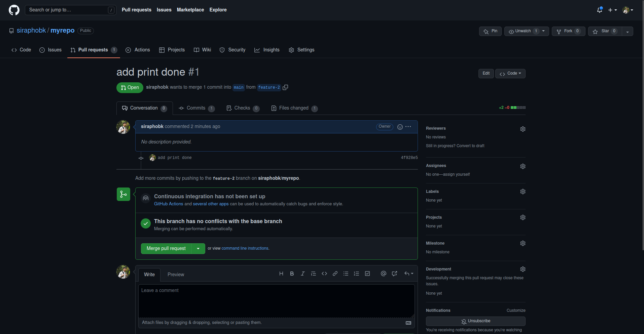Apply bold formatting in comment editor
The height and width of the screenshot is (334, 644).
(292, 274)
